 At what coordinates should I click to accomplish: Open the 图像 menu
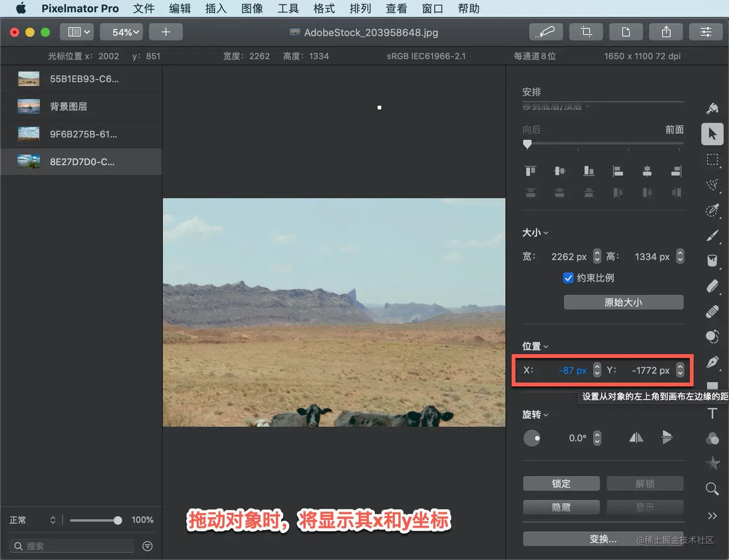[252, 8]
